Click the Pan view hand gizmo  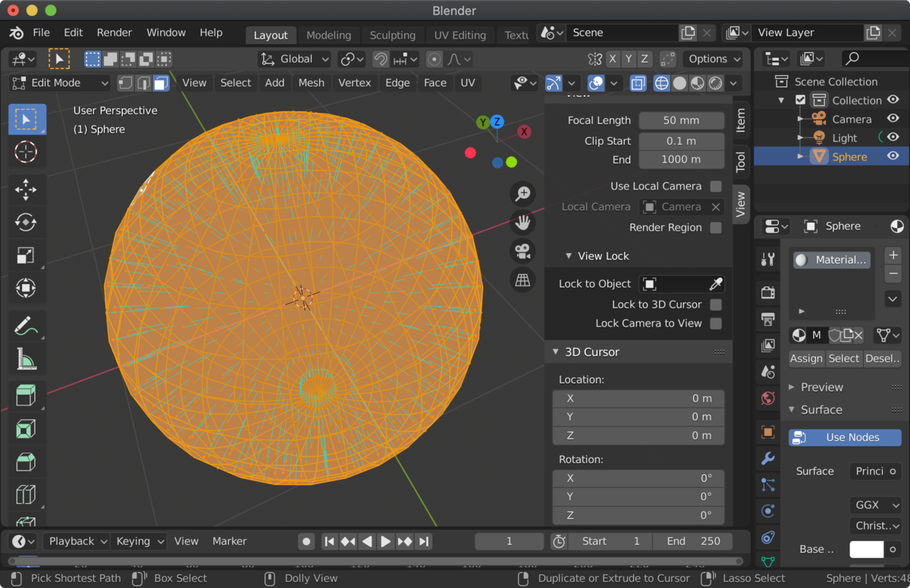tap(522, 223)
